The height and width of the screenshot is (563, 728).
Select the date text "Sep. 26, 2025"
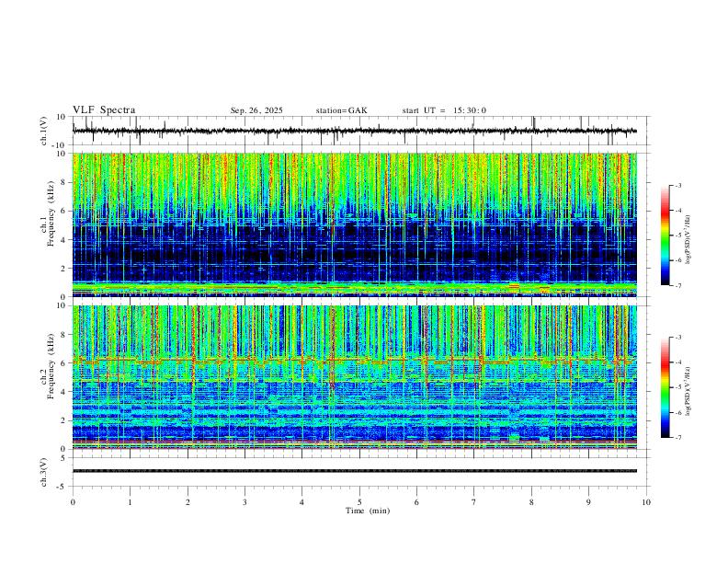pyautogui.click(x=256, y=110)
